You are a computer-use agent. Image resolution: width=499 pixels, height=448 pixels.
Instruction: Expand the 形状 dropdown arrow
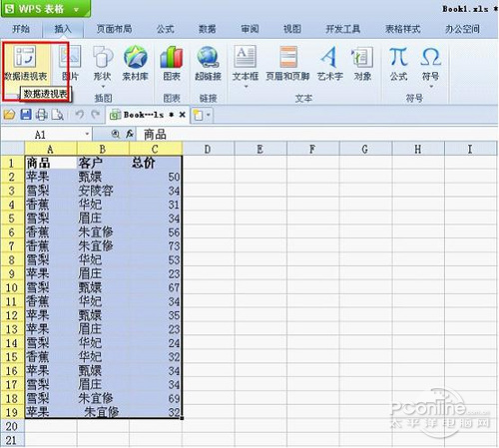point(103,87)
